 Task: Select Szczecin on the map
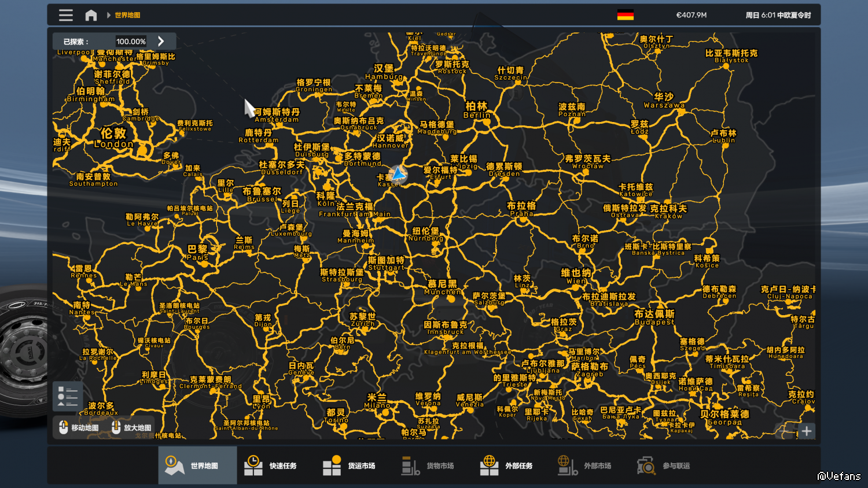510,73
